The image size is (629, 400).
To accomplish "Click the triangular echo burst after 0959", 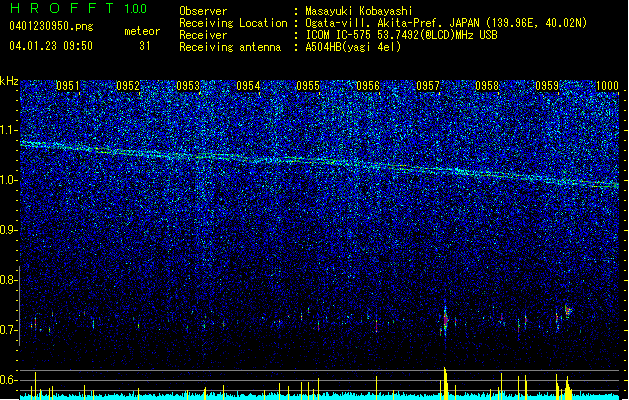I will [x=568, y=311].
